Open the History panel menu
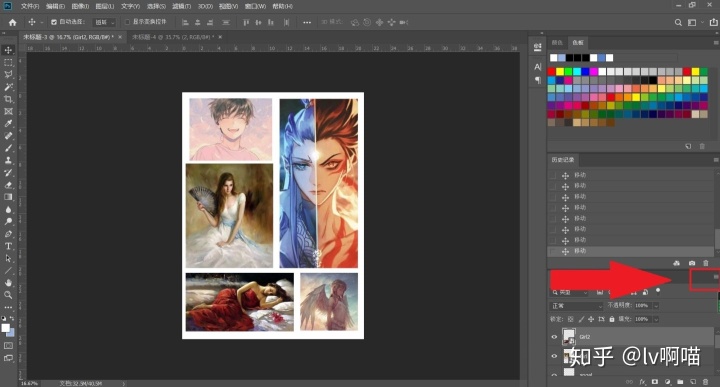This screenshot has width=720, height=387. (x=715, y=160)
